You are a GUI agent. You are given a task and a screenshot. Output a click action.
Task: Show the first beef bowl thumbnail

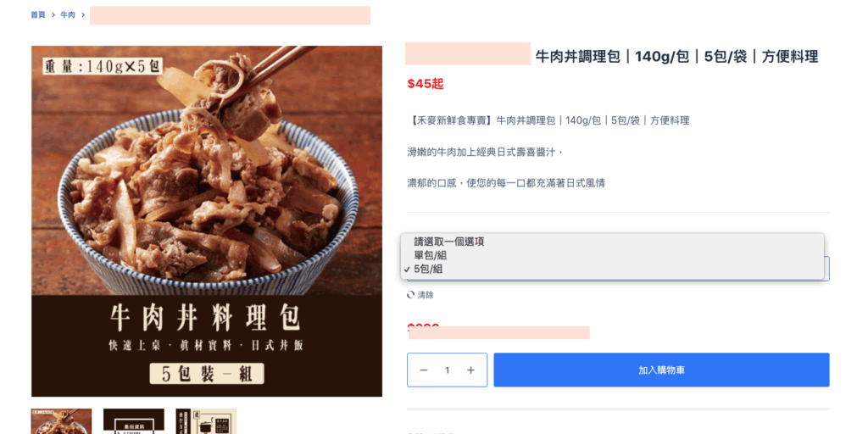[x=61, y=421]
